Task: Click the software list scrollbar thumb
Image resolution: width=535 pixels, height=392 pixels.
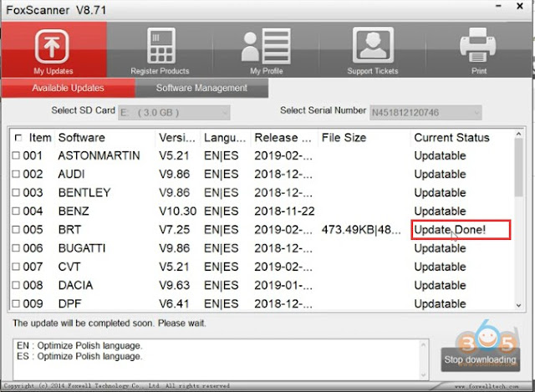Action: click(518, 167)
